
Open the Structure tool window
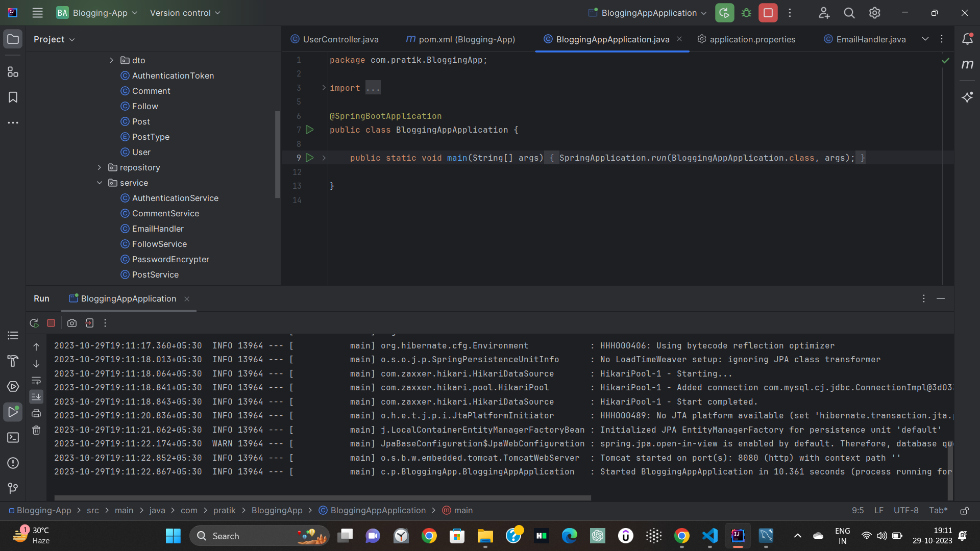[13, 72]
